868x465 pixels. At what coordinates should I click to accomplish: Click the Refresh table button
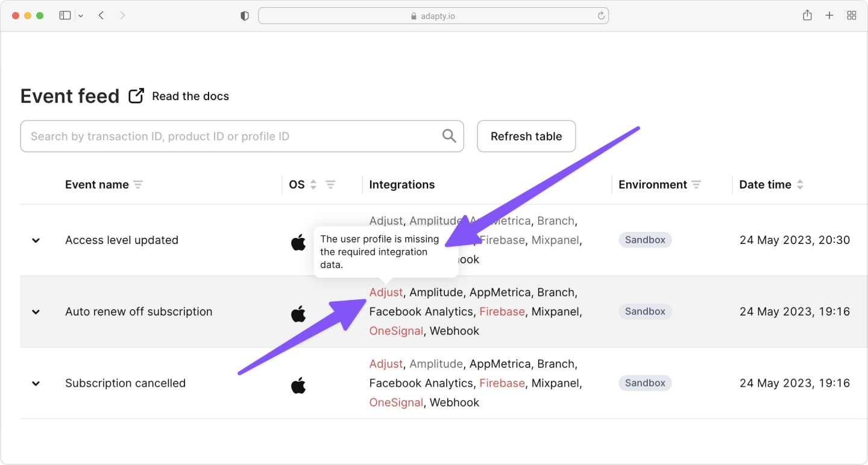point(526,136)
